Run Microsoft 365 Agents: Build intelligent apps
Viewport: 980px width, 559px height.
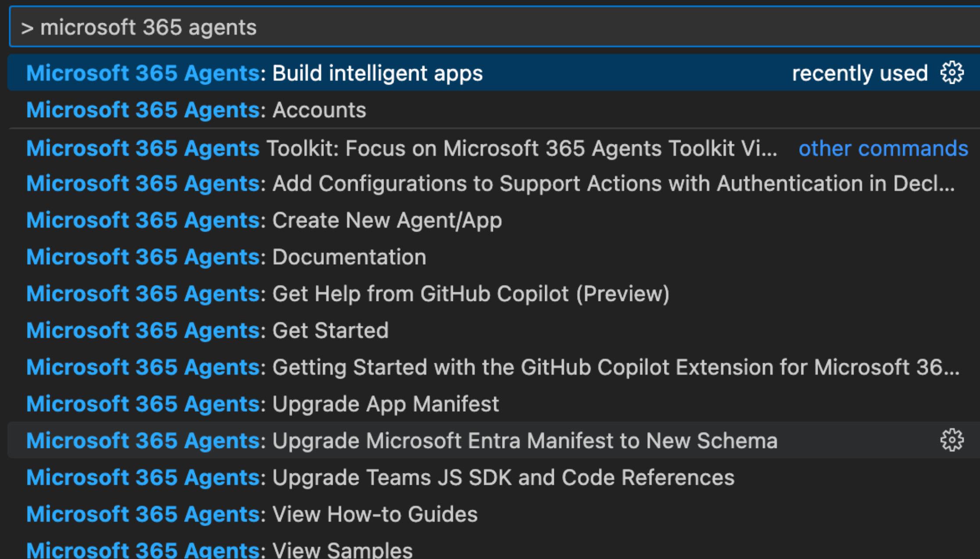(255, 73)
